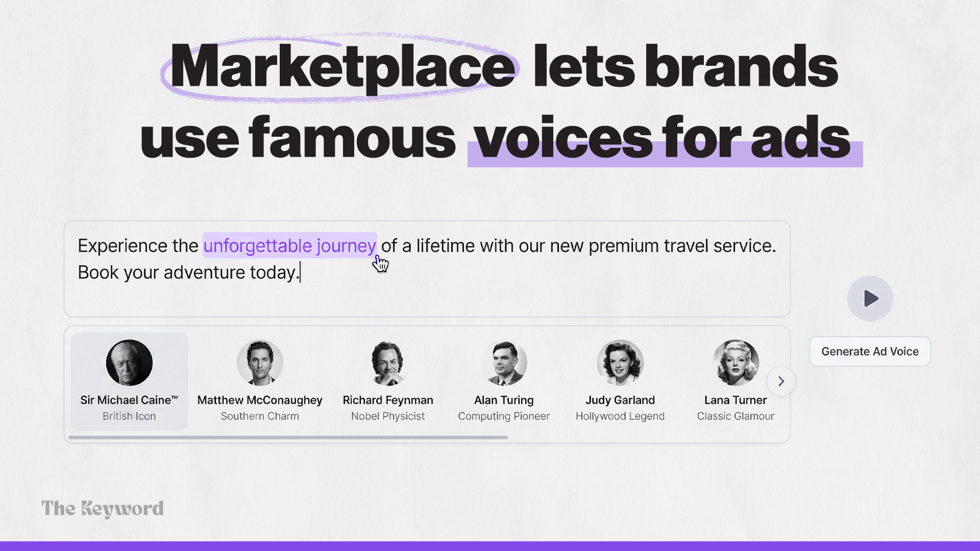Screen dimensions: 980x551
Task: Click the highlighted 'unforgettable journey' phrase
Action: click(289, 246)
